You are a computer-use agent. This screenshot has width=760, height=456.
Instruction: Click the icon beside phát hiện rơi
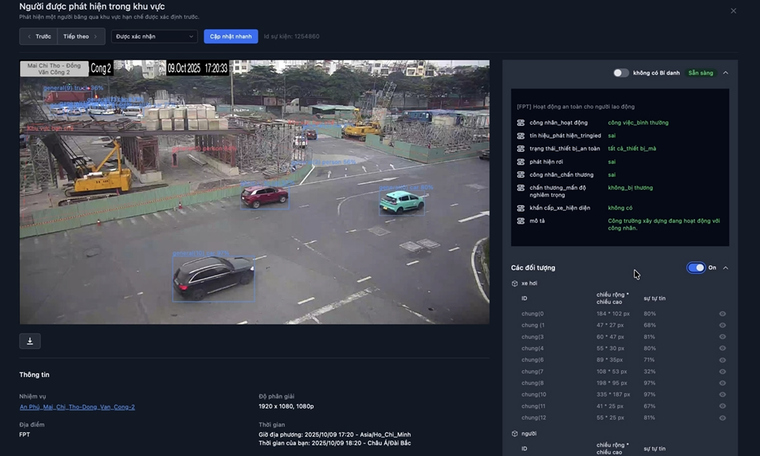[x=521, y=161]
